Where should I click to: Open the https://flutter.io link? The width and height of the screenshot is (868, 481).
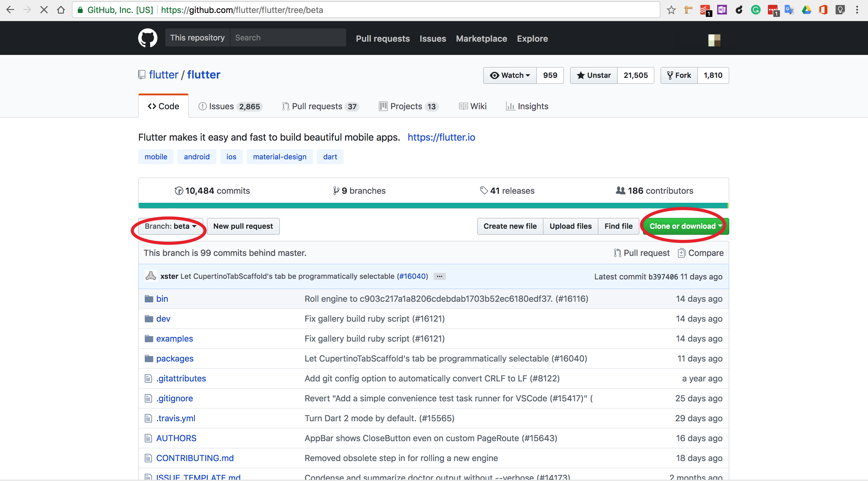point(442,137)
